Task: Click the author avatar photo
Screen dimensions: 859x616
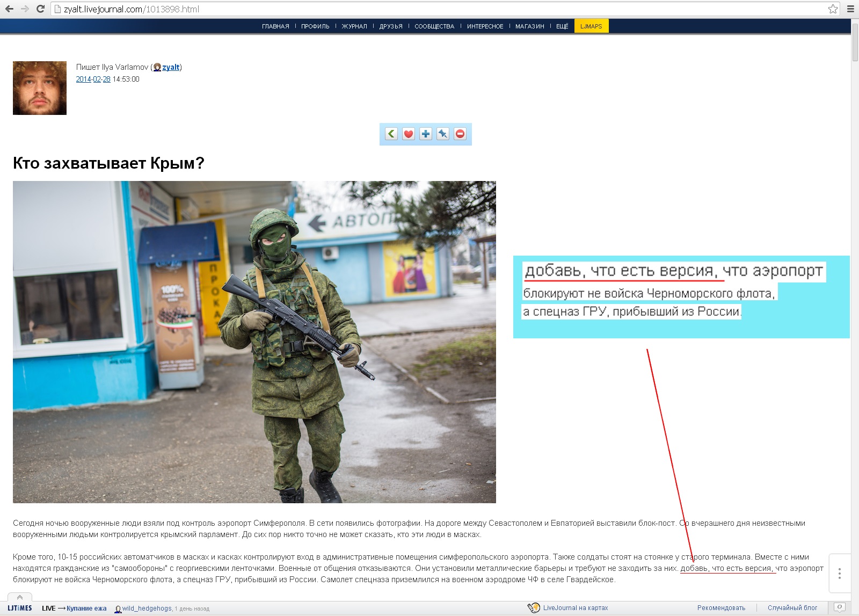Action: [40, 88]
